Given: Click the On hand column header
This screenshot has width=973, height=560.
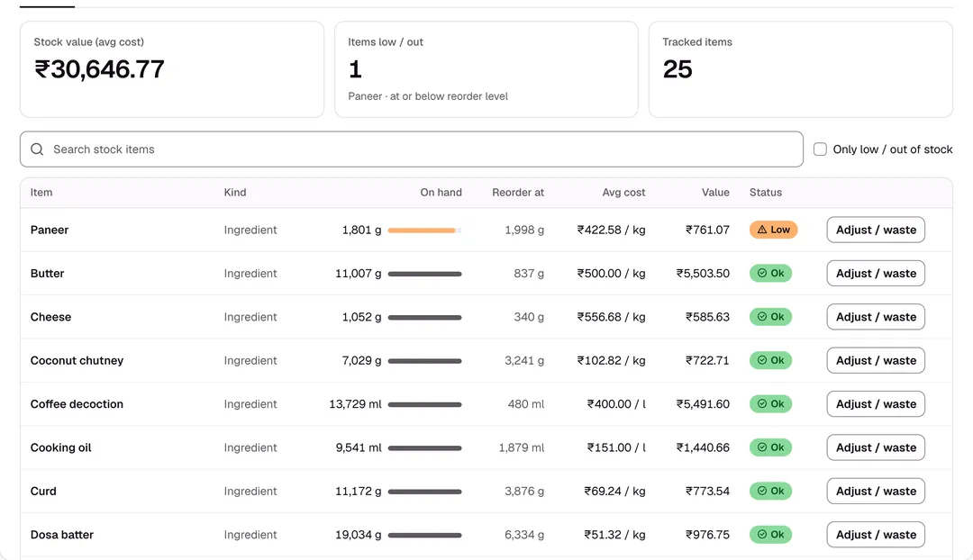Looking at the screenshot, I should 441,193.
